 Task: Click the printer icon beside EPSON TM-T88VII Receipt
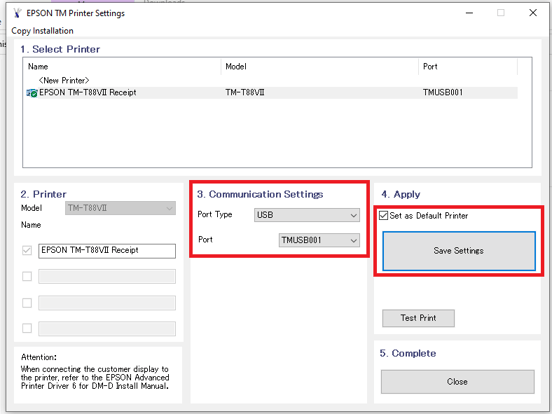pos(32,93)
